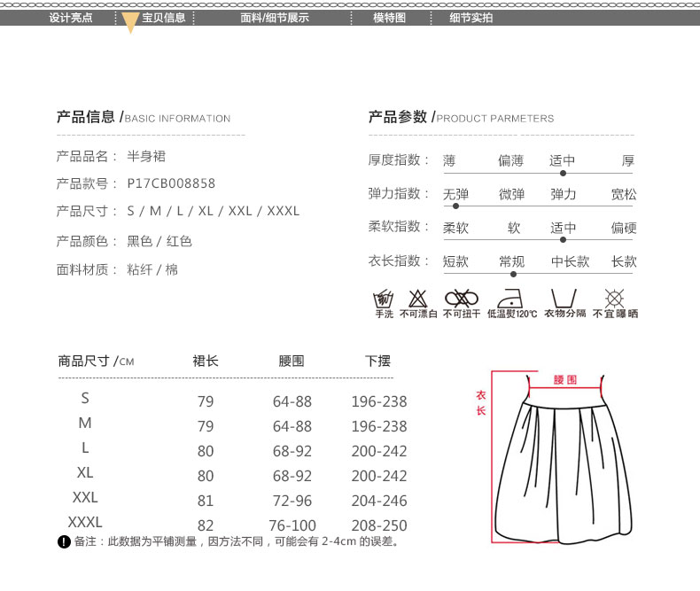This screenshot has width=700, height=591.
Task: Click the 低温熨120℃ iron icon
Action: 510,299
